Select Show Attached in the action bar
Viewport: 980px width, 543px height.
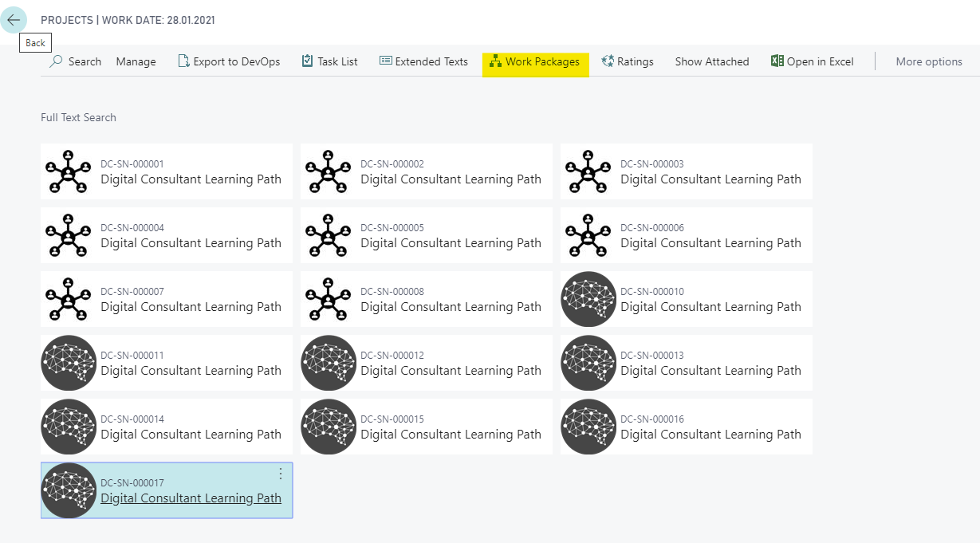711,61
